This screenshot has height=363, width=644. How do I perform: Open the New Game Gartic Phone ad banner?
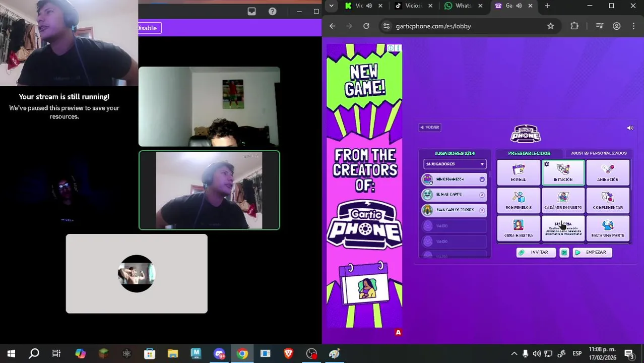pyautogui.click(x=364, y=186)
